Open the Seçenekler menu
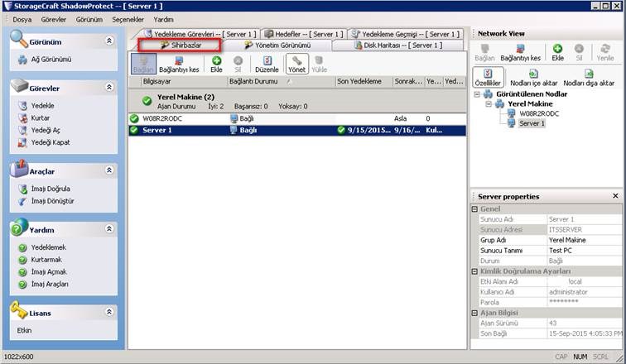Screen dimensions: 626x364 pyautogui.click(x=128, y=20)
